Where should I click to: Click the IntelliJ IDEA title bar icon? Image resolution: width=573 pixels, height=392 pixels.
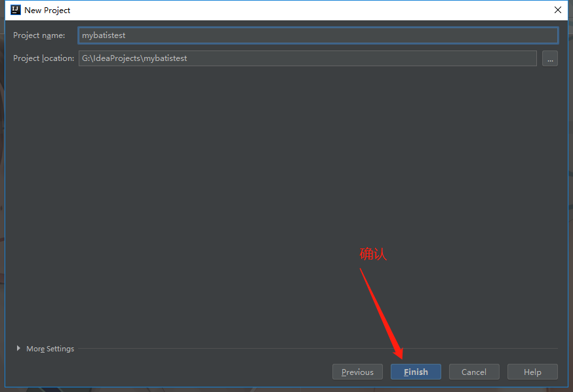pos(15,10)
